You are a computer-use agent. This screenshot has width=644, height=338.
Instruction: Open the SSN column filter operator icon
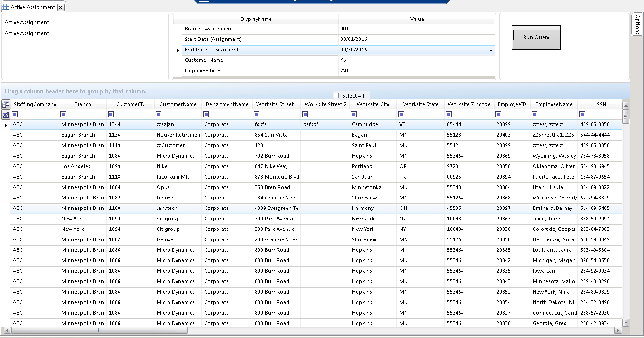click(582, 114)
